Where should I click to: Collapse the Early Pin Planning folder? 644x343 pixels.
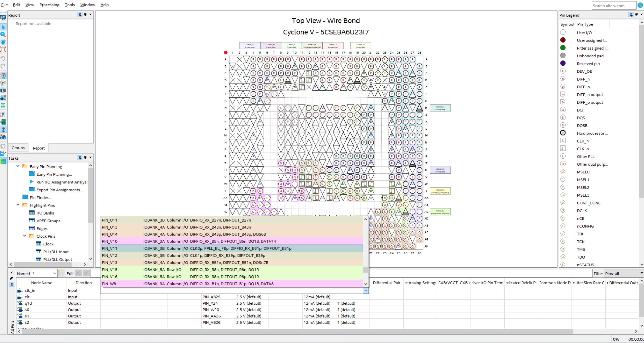(x=18, y=166)
